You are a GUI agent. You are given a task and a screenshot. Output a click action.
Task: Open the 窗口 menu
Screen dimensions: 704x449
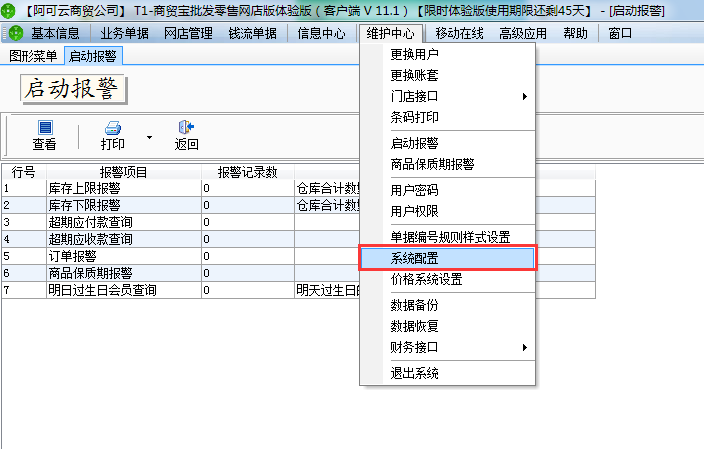(620, 33)
